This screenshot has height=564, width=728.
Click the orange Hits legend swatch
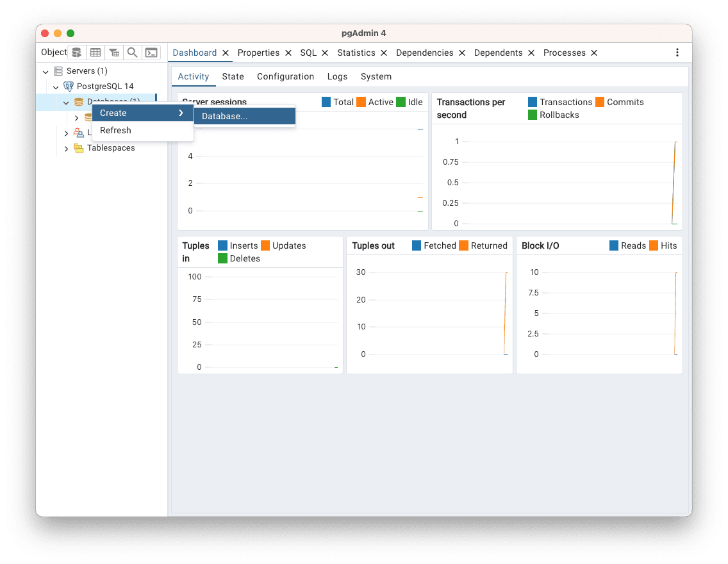click(x=653, y=245)
